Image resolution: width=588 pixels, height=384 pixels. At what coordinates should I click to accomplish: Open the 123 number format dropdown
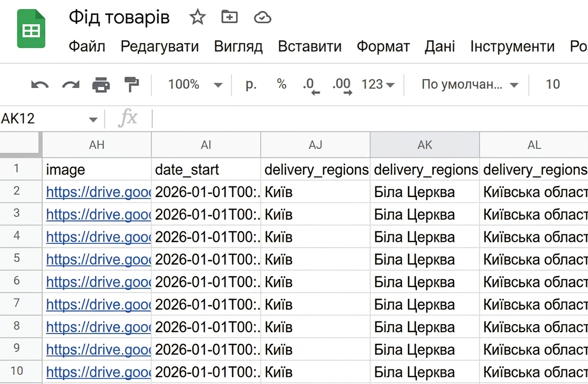(378, 84)
